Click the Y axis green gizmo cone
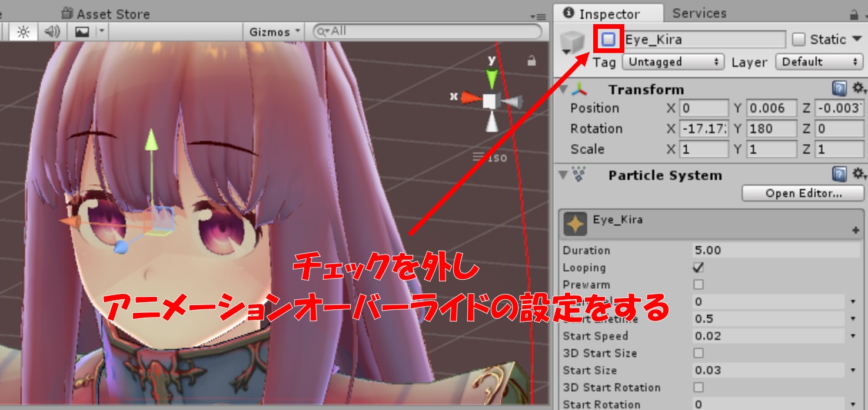 coord(491,78)
